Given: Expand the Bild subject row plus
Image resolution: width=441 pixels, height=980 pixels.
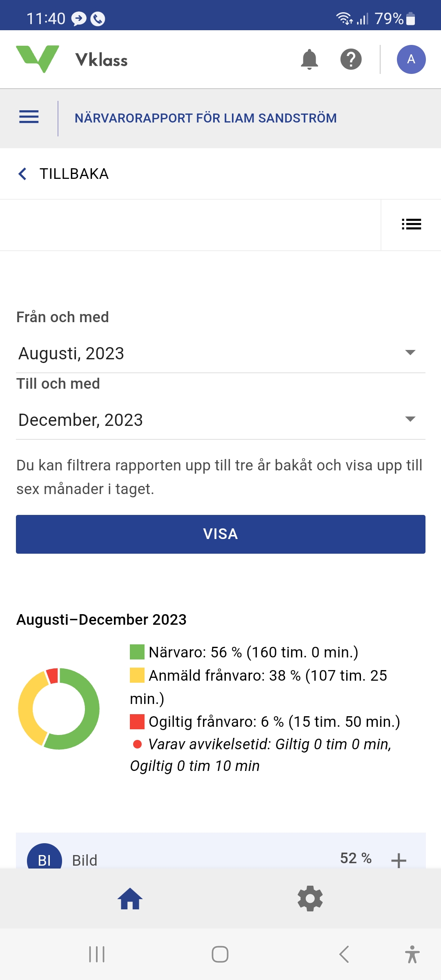Looking at the screenshot, I should click(x=398, y=860).
